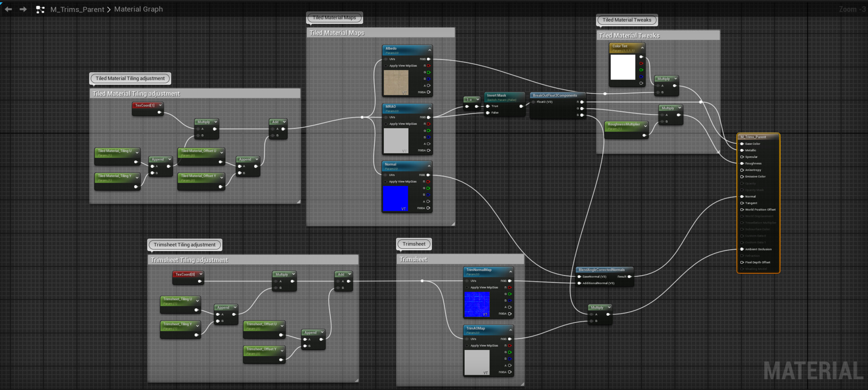Click the Tiled Material Tiling adjustment comment bubble
Image resolution: width=868 pixels, height=390 pixels.
[130, 78]
